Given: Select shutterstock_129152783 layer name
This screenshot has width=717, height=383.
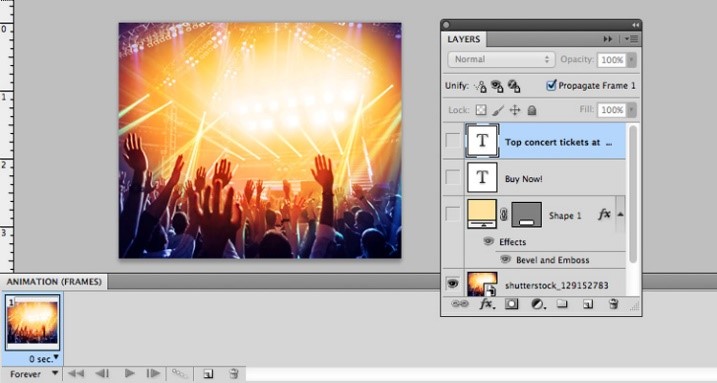Looking at the screenshot, I should click(556, 285).
